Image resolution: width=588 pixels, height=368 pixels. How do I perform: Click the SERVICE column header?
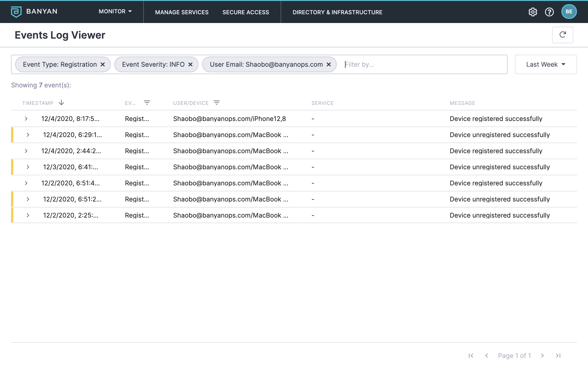(322, 103)
